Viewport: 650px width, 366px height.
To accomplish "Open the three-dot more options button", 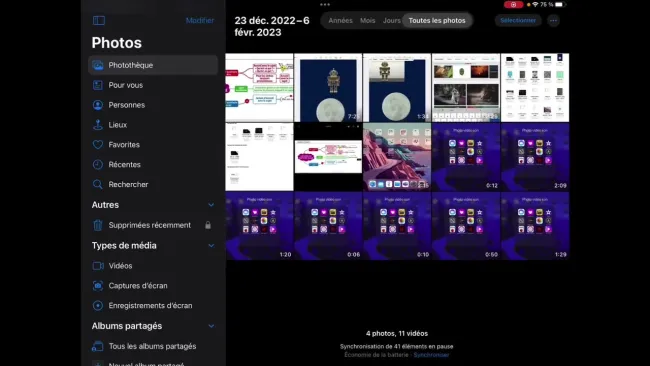I will click(553, 20).
